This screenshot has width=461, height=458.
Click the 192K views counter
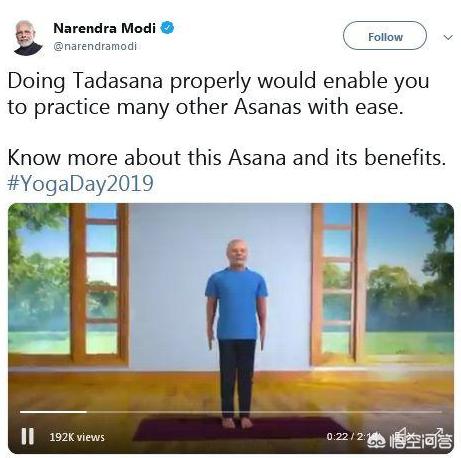(77, 437)
